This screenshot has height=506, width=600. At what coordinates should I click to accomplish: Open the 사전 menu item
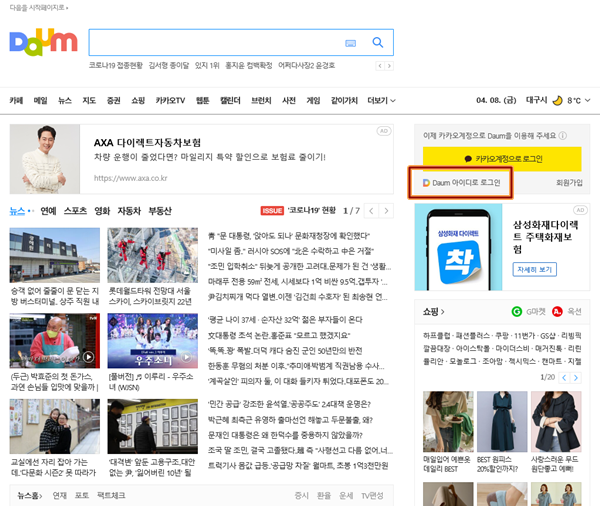pyautogui.click(x=289, y=100)
